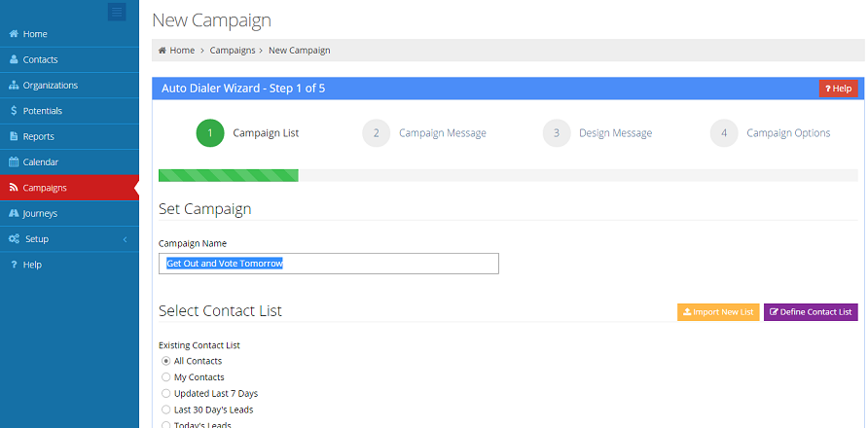Image resolution: width=868 pixels, height=428 pixels.
Task: Open the Potentials menu item
Action: pyautogui.click(x=69, y=111)
